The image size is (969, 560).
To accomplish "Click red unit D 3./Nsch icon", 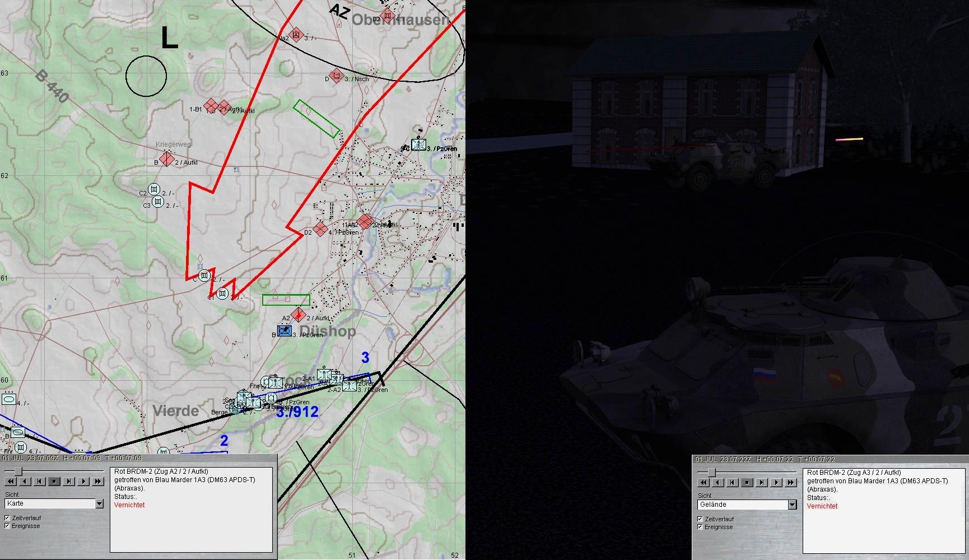I will [336, 76].
